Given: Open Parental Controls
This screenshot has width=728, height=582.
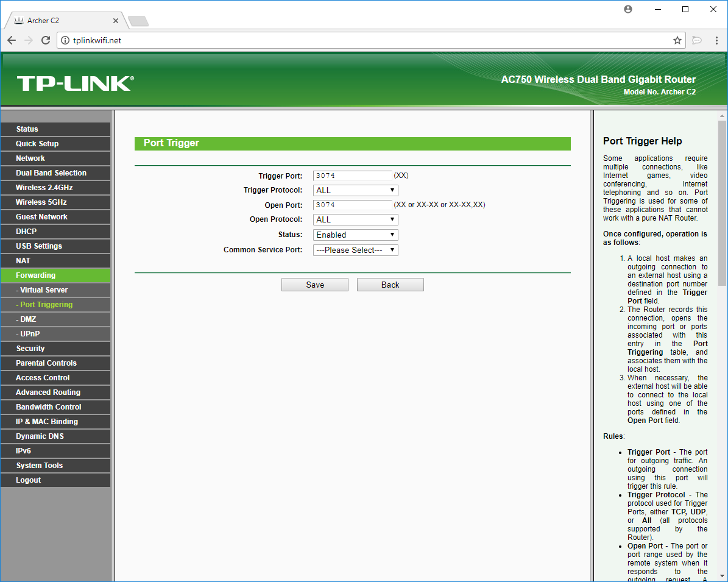Looking at the screenshot, I should [55, 363].
